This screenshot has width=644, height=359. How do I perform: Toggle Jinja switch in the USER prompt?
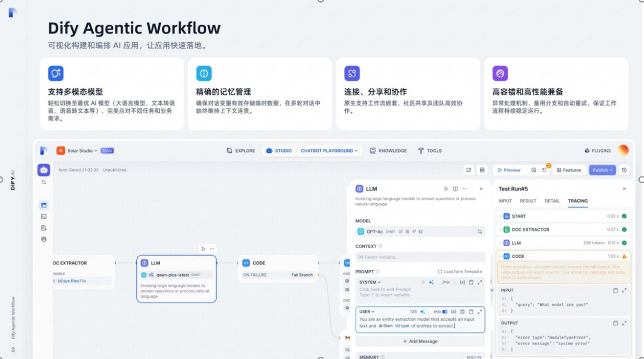tap(445, 312)
